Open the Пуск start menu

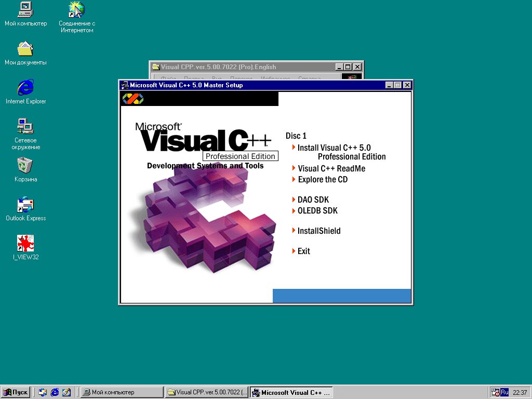pos(16,392)
